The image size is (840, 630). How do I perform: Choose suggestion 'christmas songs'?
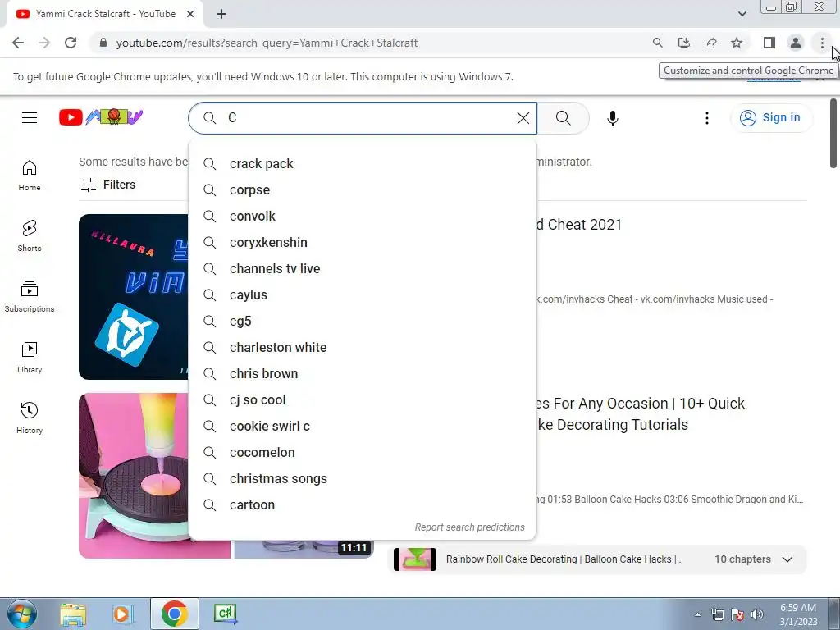pos(362,478)
